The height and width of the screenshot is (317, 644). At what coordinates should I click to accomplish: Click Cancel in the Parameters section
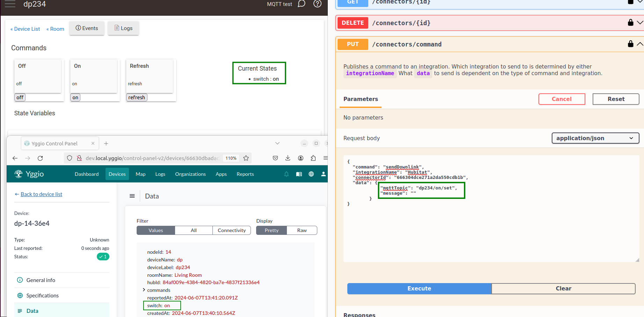click(562, 99)
